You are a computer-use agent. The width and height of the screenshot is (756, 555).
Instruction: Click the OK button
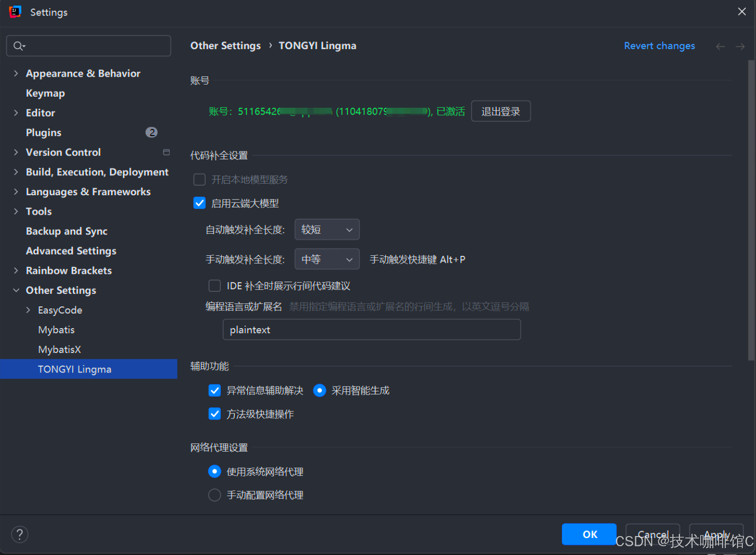pos(589,534)
